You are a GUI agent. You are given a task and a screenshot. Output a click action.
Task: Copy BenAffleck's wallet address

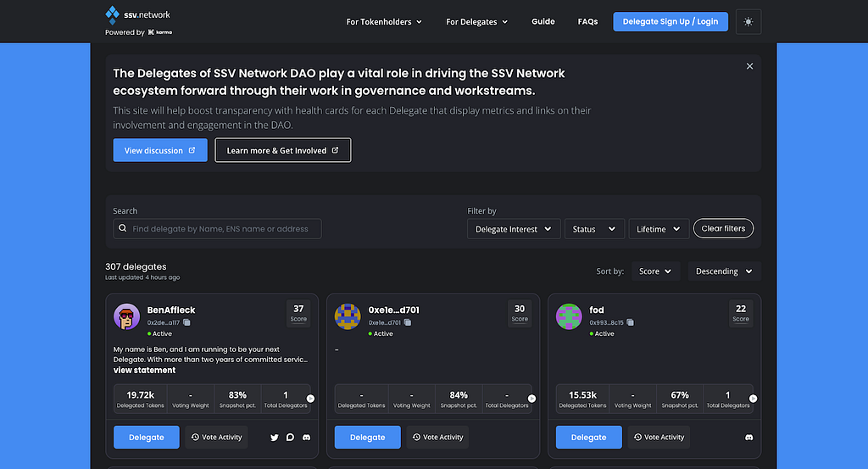pos(186,323)
